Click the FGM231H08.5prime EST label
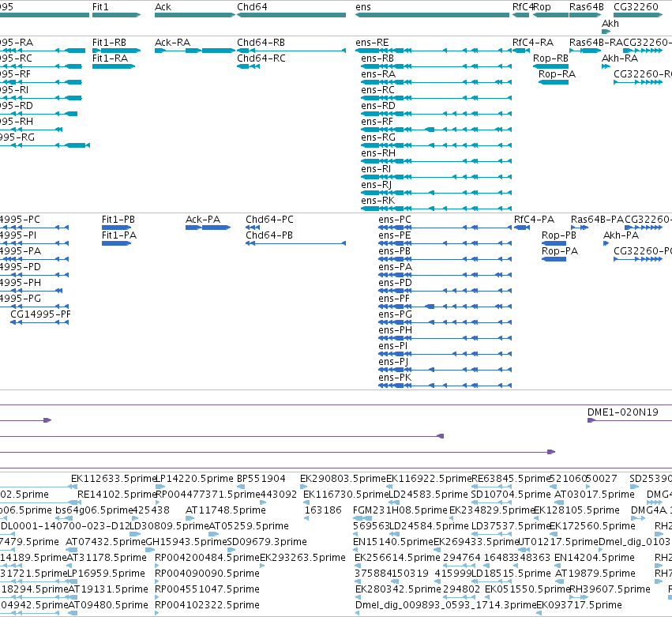The height and width of the screenshot is (617, 672). click(x=400, y=510)
